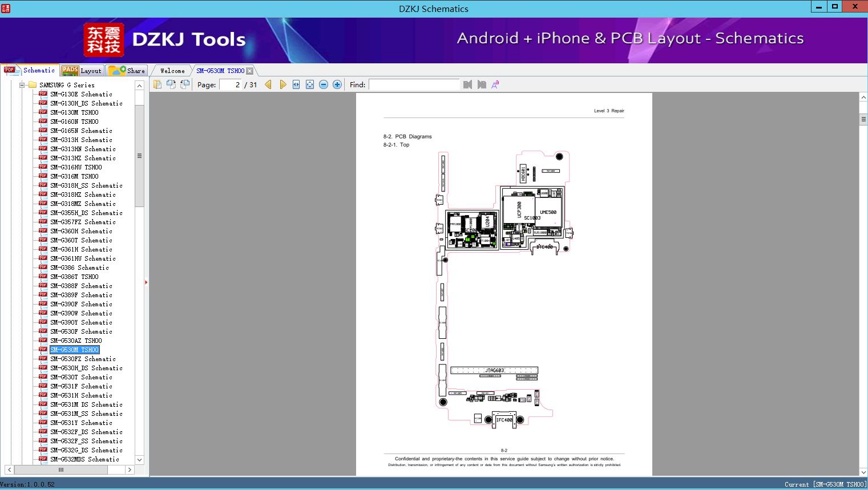
Task: Open SM-G130M TSHOO in tree
Action: 74,112
